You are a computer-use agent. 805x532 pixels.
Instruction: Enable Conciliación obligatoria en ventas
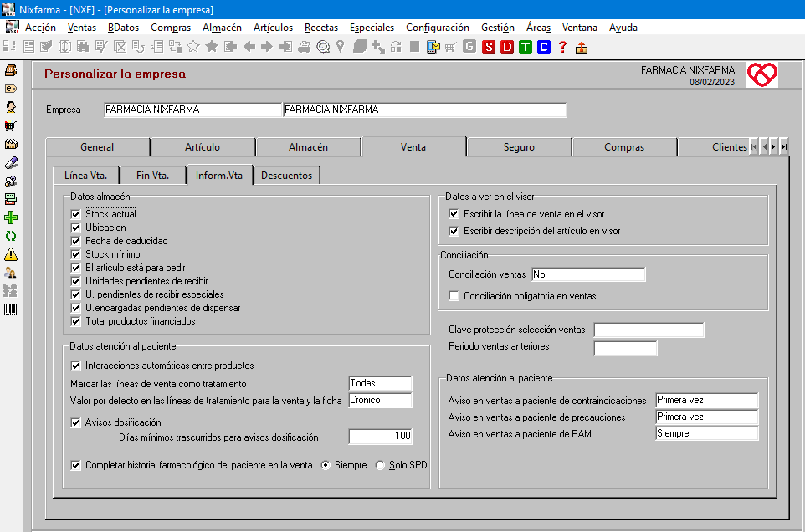(x=454, y=296)
